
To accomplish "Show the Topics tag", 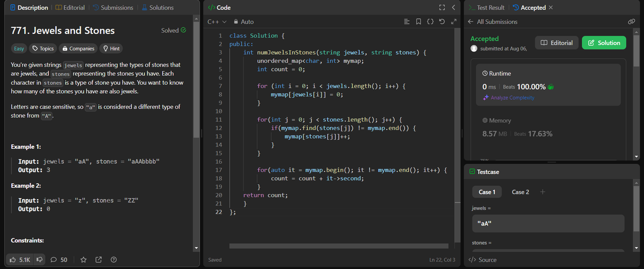I will click(x=43, y=48).
